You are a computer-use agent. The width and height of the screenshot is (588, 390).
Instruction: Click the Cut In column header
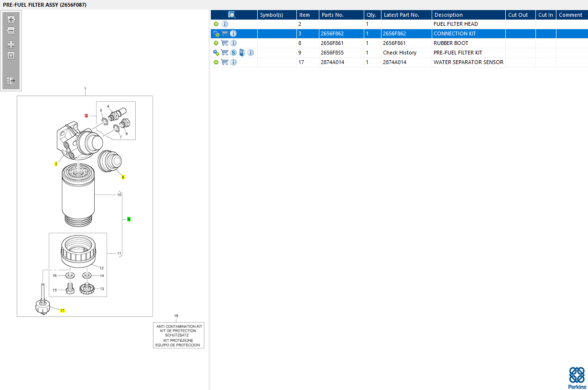(x=546, y=15)
